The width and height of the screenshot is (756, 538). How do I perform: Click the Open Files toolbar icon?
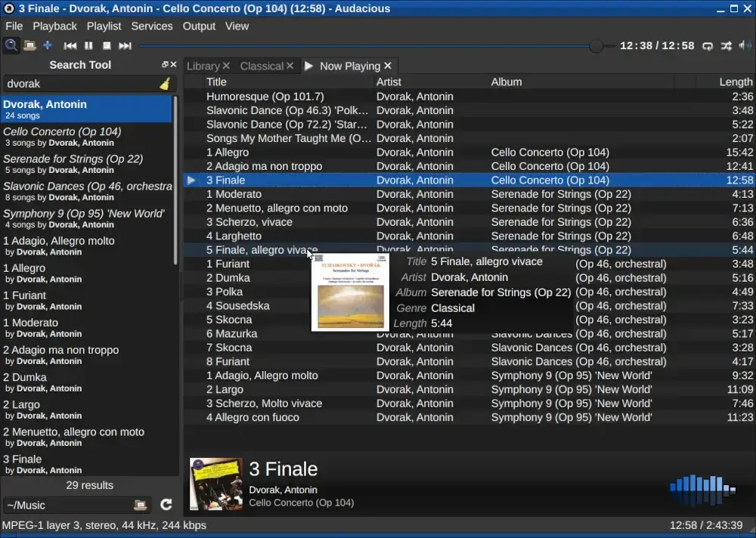tap(29, 45)
